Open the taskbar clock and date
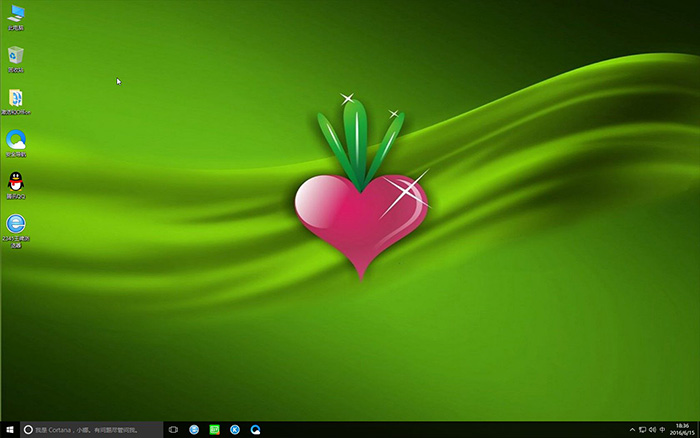The image size is (700, 438). pyautogui.click(x=682, y=430)
